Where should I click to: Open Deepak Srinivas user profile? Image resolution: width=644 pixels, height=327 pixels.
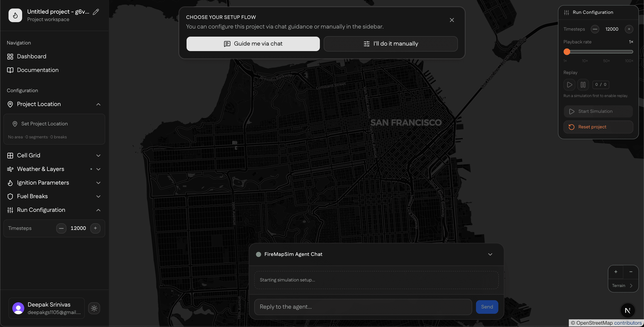[x=46, y=308]
